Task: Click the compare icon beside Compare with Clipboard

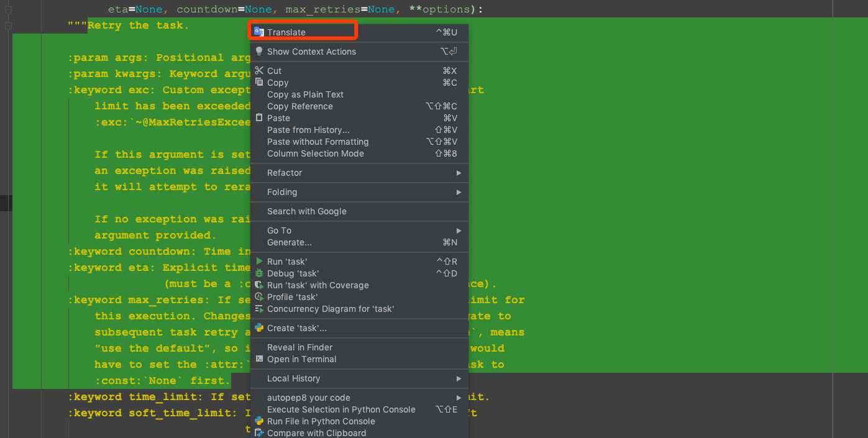Action: 259,433
